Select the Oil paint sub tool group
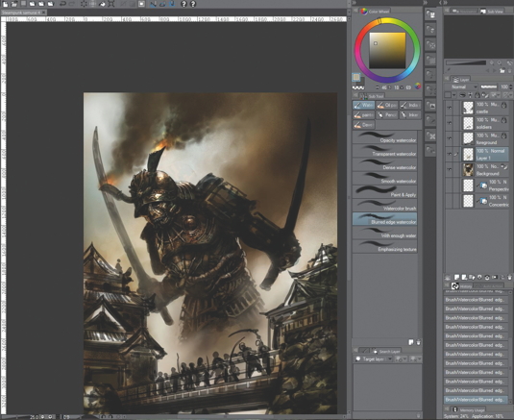The height and width of the screenshot is (420, 514). point(387,106)
